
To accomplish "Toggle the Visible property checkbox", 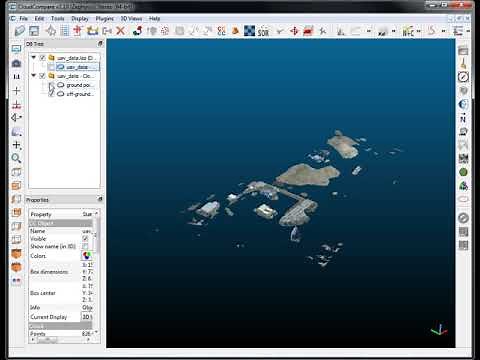I will [85, 238].
